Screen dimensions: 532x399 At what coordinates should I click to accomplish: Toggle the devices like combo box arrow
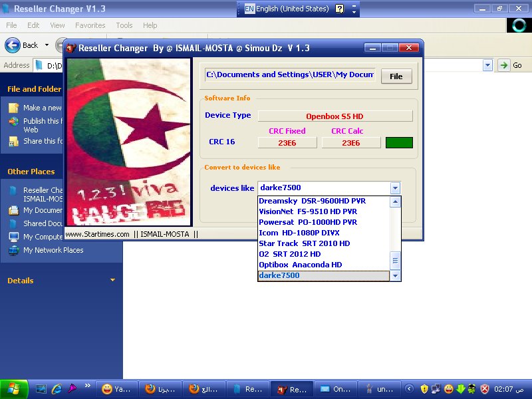point(395,188)
